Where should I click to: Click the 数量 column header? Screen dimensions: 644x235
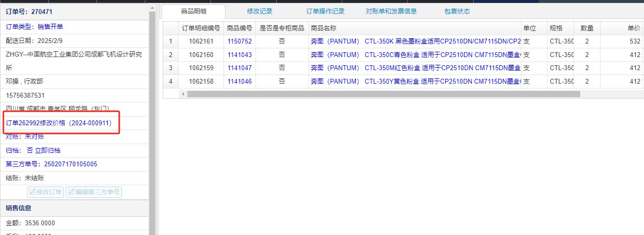[587, 29]
